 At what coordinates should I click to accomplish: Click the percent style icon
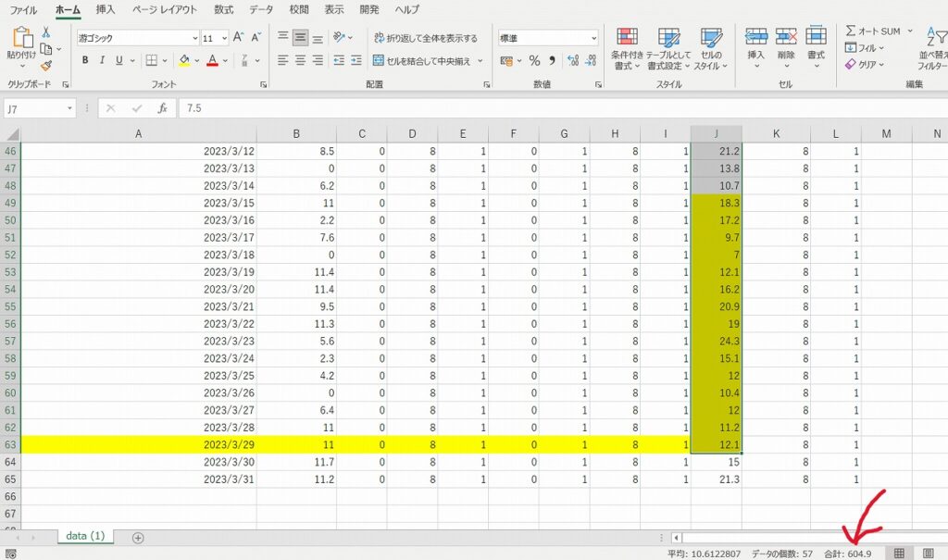click(534, 61)
